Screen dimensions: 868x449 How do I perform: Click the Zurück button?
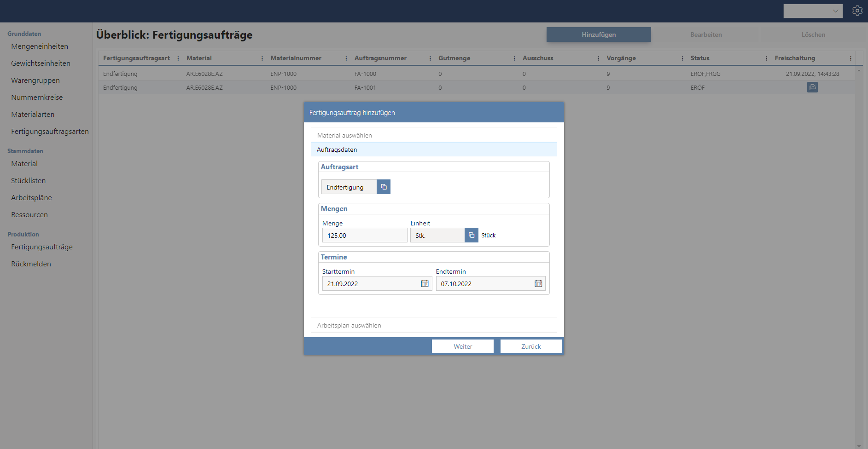point(530,346)
